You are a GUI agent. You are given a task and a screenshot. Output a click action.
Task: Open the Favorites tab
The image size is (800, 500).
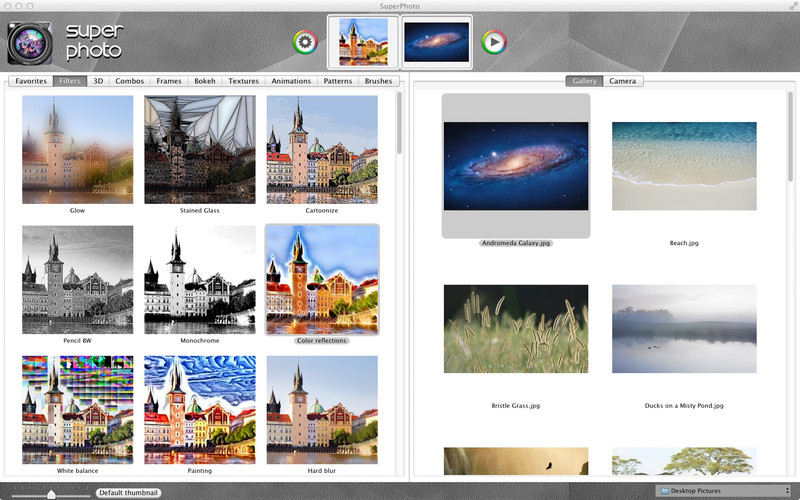(31, 81)
